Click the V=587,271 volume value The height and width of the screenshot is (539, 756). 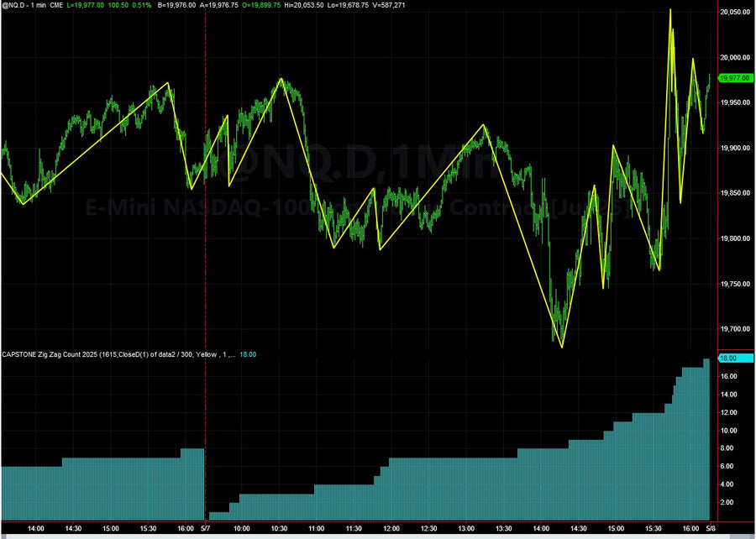click(x=389, y=5)
